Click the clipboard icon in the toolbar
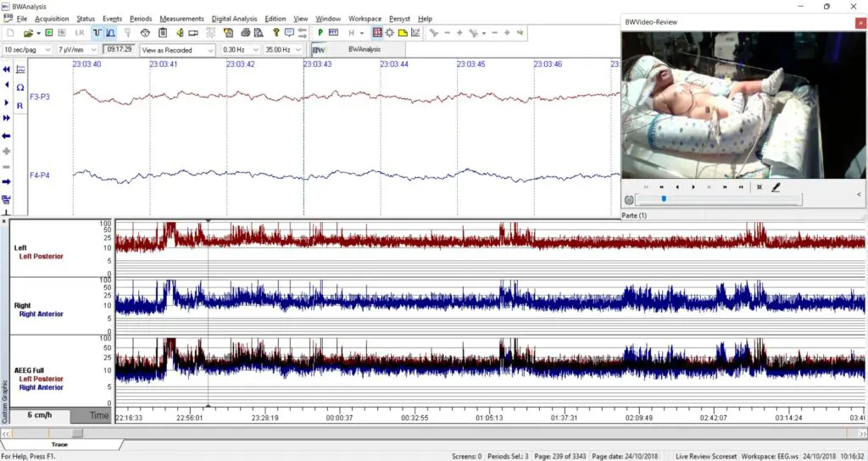The image size is (868, 461). pos(163,33)
